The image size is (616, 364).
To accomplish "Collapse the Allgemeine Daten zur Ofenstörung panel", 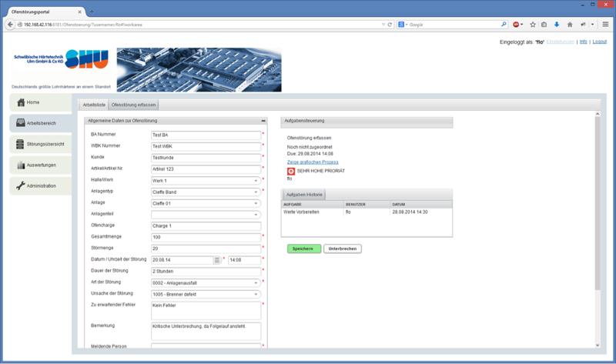I will [x=263, y=121].
